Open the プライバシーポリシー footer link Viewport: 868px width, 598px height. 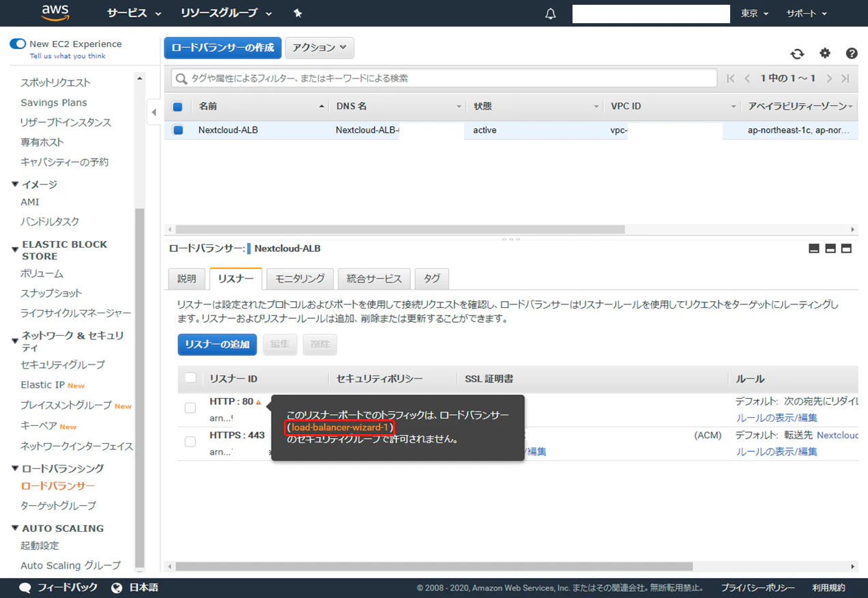(757, 588)
